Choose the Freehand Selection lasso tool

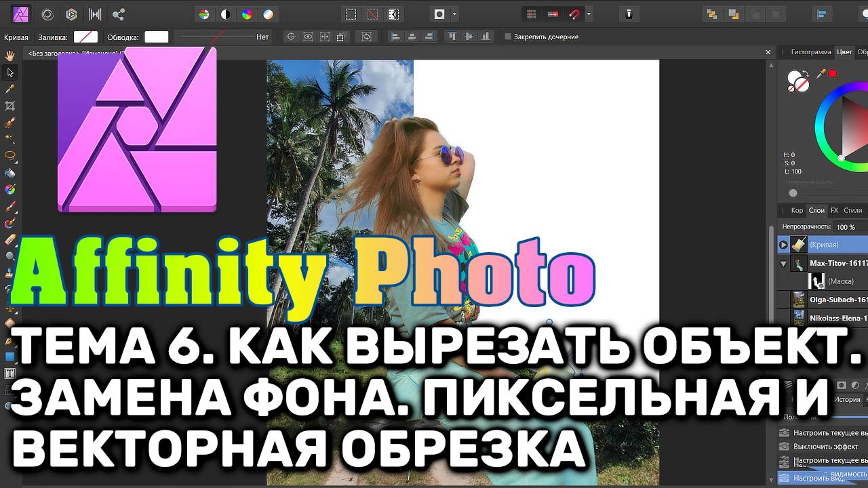click(10, 155)
